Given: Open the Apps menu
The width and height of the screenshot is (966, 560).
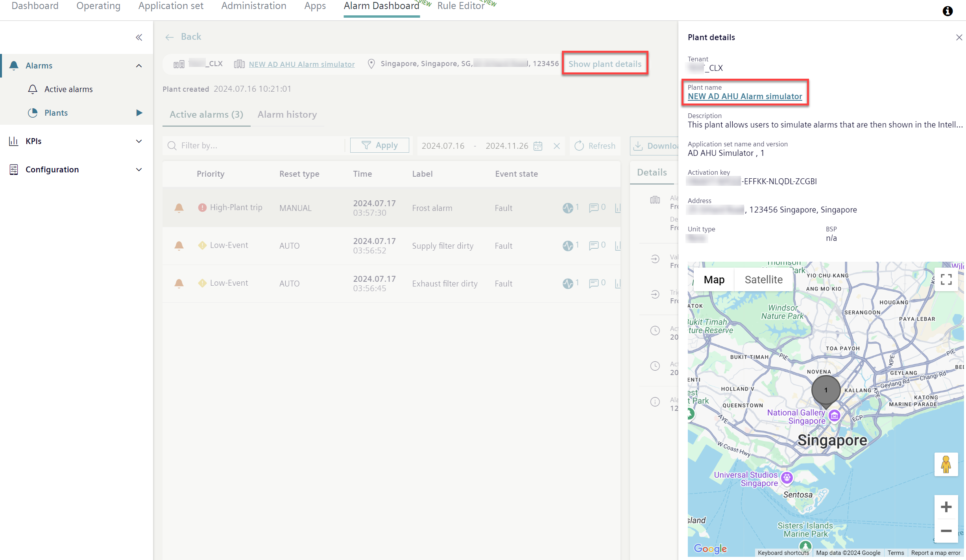Looking at the screenshot, I should click(315, 6).
